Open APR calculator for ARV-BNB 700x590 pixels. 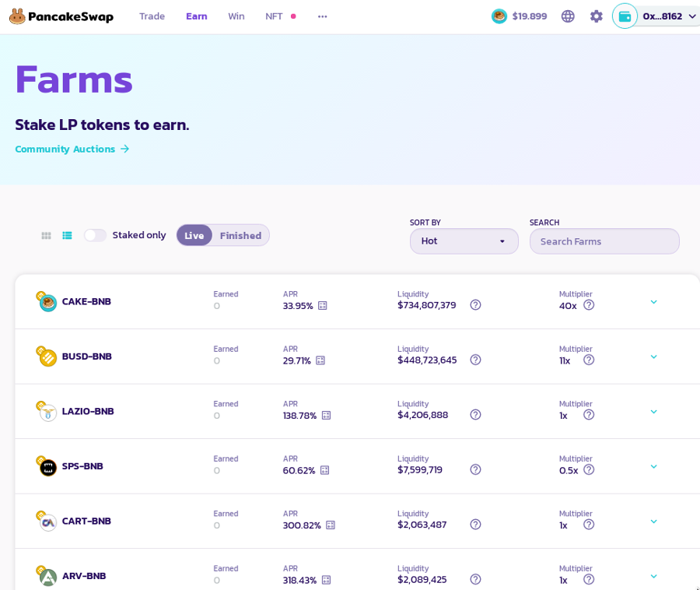[327, 580]
